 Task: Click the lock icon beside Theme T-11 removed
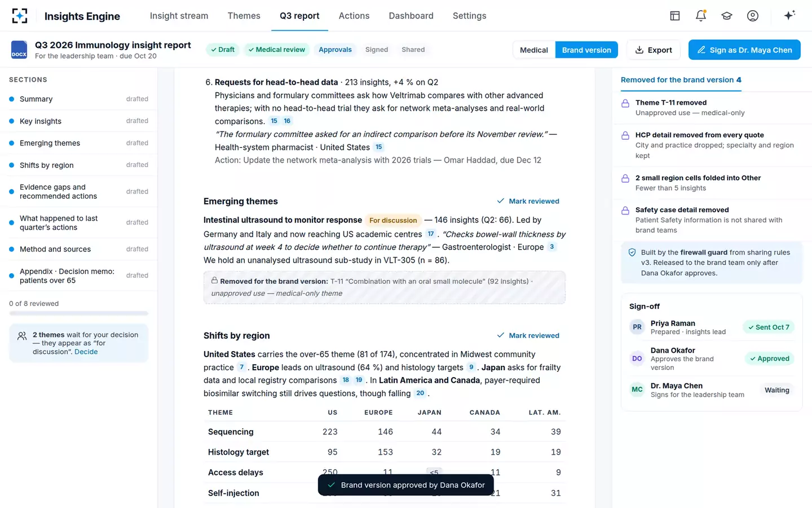click(625, 103)
